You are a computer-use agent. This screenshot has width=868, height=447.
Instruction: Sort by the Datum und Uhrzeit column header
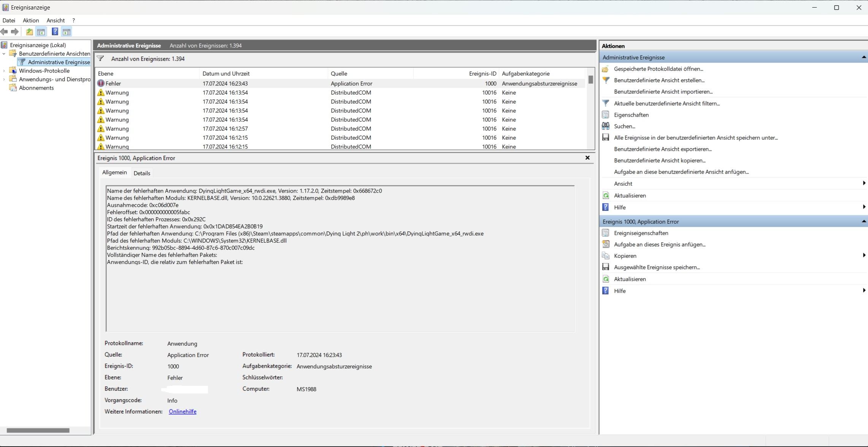click(x=263, y=74)
